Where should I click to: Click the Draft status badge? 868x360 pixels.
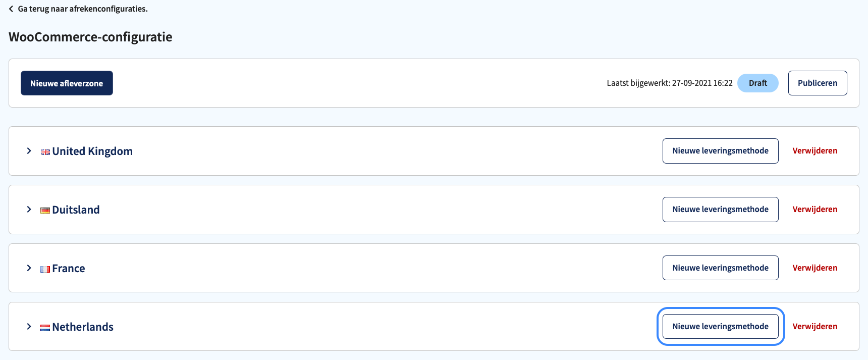[757, 83]
